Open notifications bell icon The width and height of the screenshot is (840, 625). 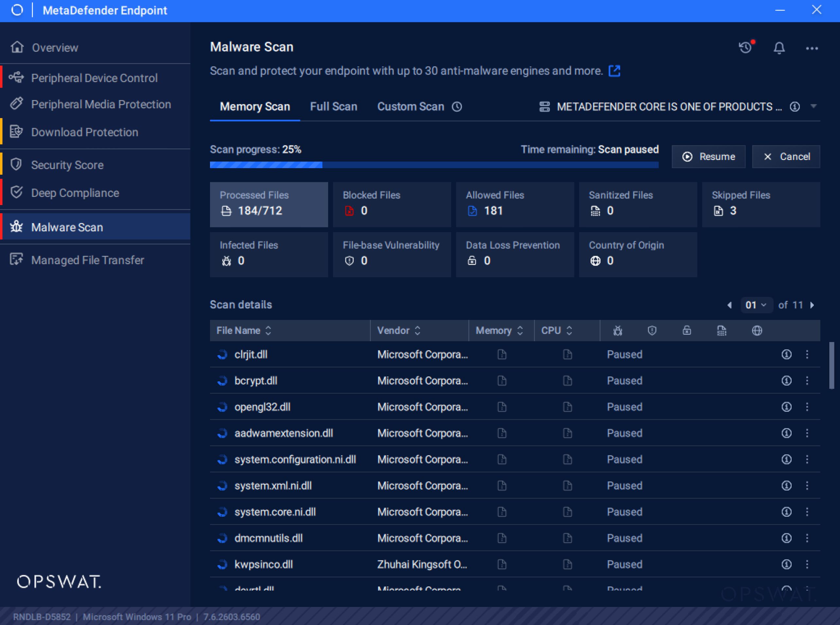tap(779, 48)
